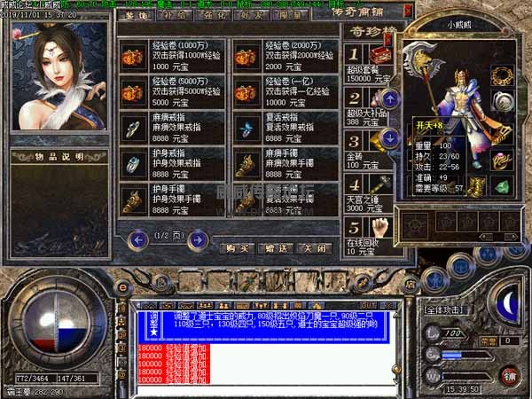Go to previous shop page arrow
The width and height of the screenshot is (532, 399).
click(137, 240)
